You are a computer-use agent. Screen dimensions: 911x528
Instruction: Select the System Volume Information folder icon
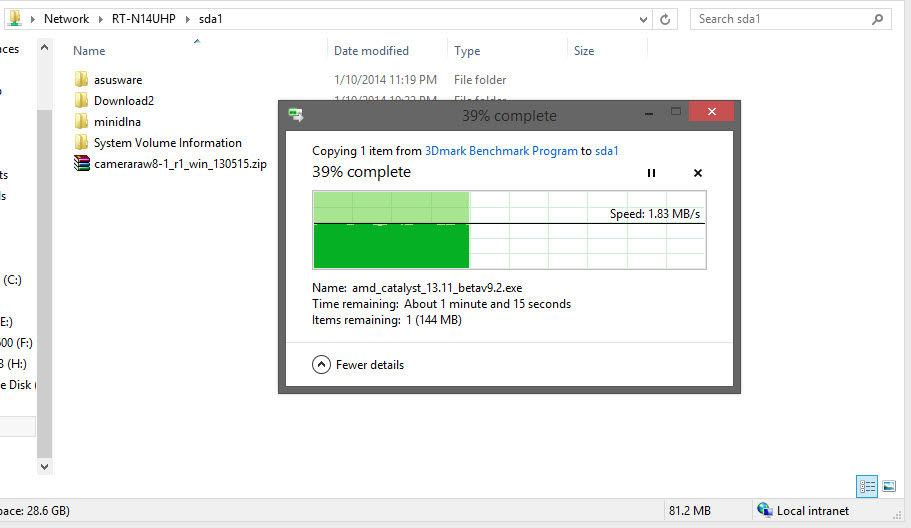pos(81,142)
